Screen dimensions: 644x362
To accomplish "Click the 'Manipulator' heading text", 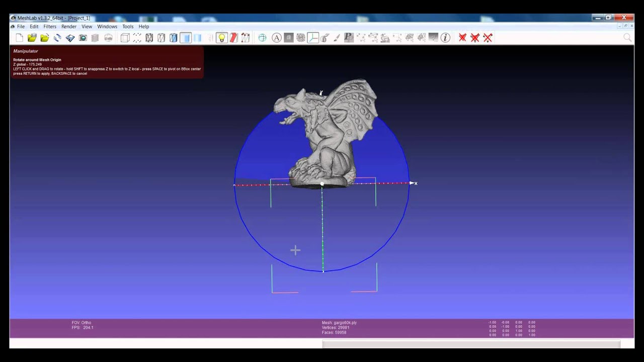I will [26, 51].
